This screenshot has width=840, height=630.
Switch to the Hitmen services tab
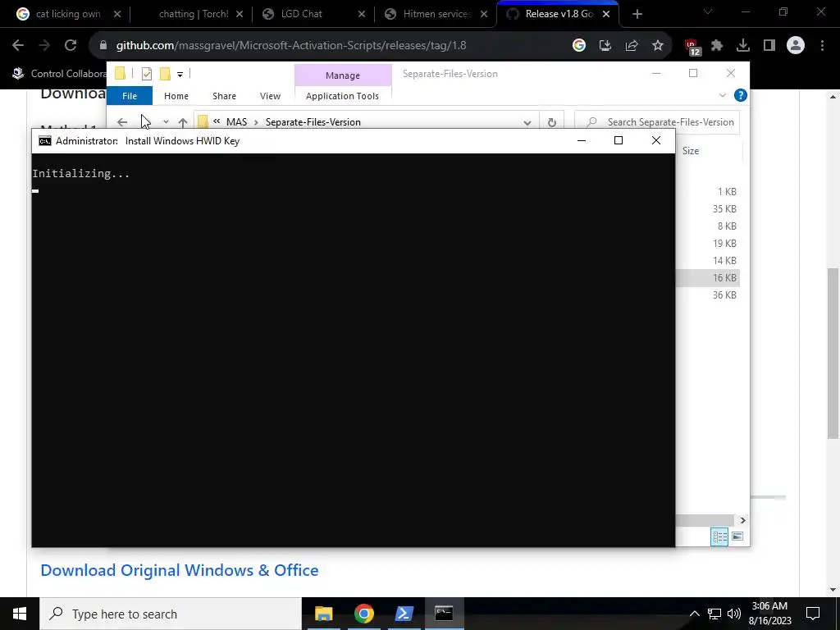click(x=436, y=15)
